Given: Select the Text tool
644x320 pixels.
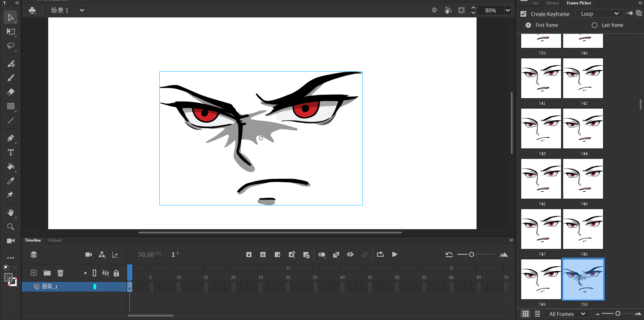Looking at the screenshot, I should 11,152.
